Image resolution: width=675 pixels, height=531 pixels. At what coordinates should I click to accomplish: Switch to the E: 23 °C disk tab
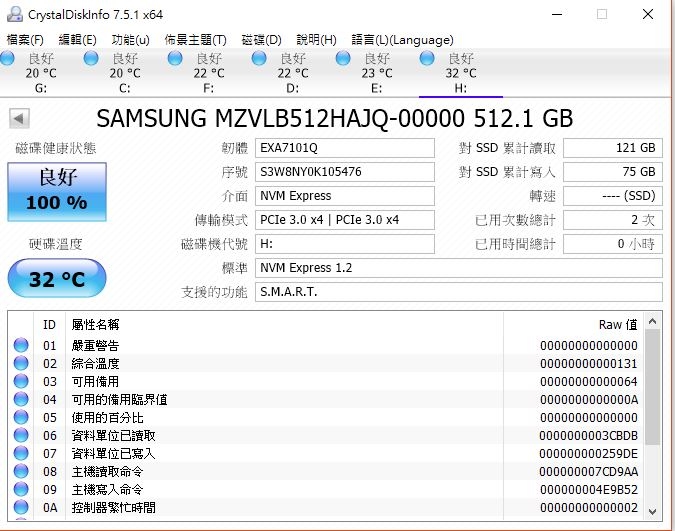click(377, 73)
